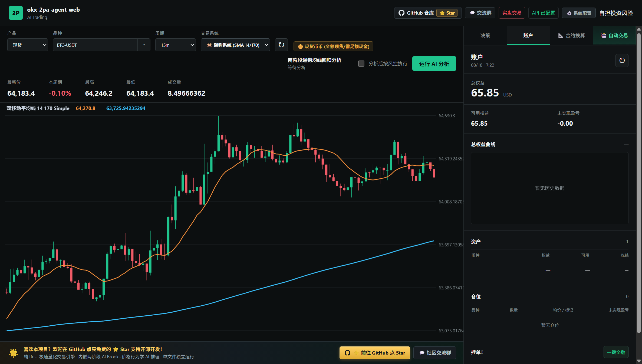642x364 pixels.
Task: Open the GitHub 仓库 link
Action: 428,13
